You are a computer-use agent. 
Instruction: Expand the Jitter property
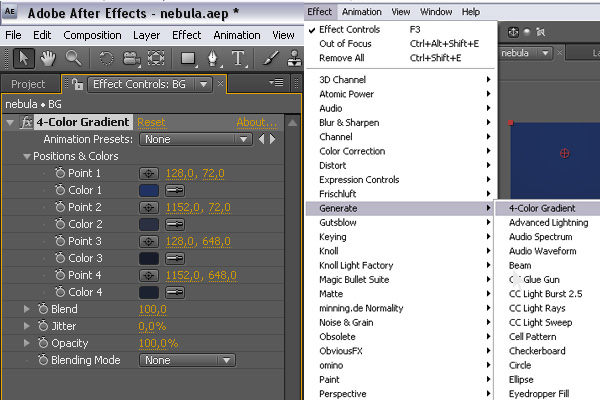point(26,326)
